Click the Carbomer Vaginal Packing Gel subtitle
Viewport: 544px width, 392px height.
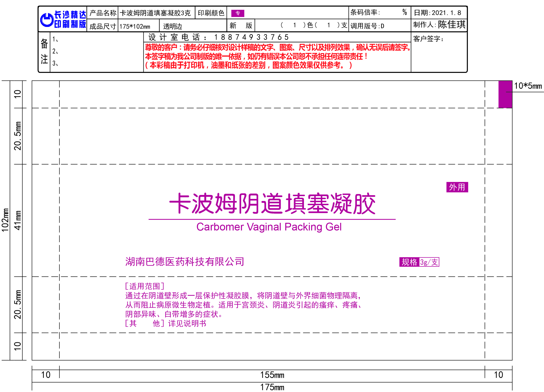click(x=269, y=227)
